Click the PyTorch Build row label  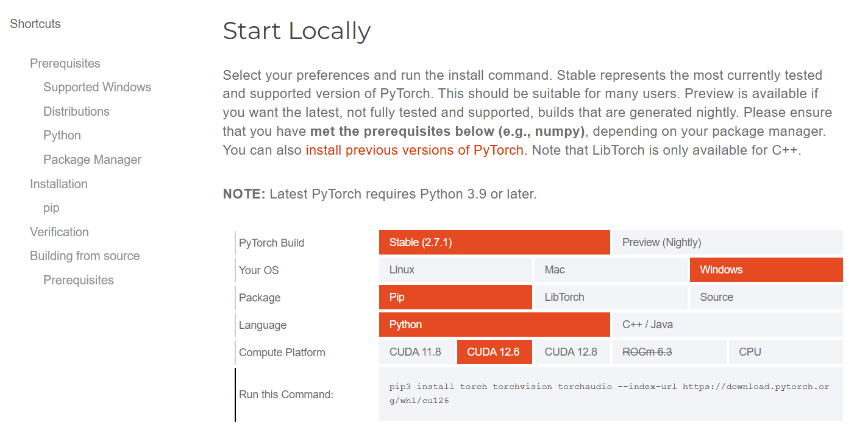271,243
